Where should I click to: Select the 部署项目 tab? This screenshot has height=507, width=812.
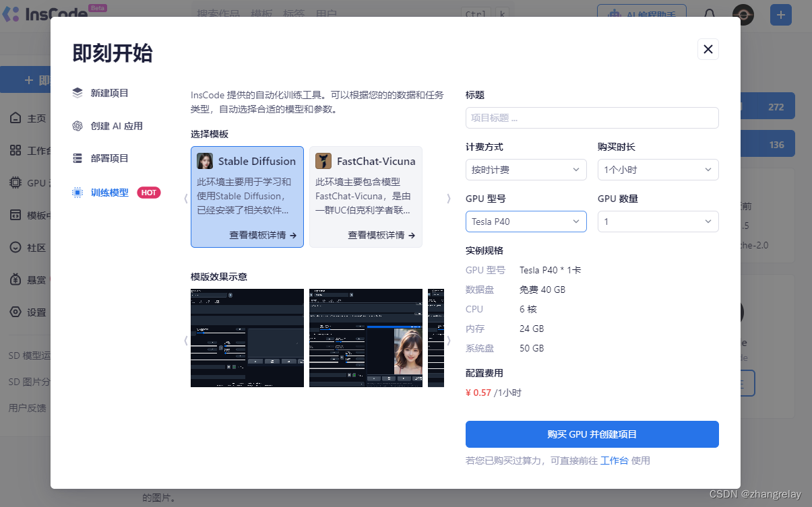(x=110, y=158)
